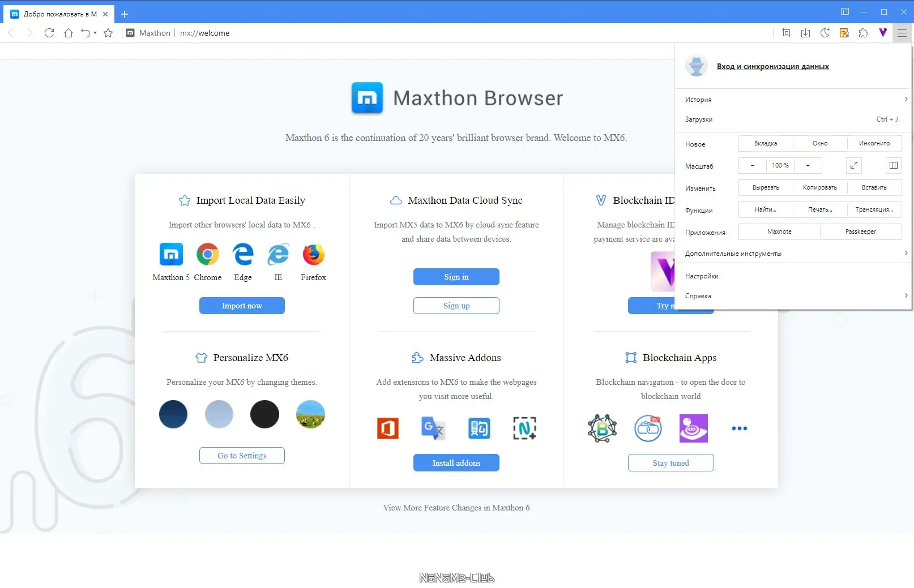
Task: Click the Google Translate addon icon
Action: [433, 428]
